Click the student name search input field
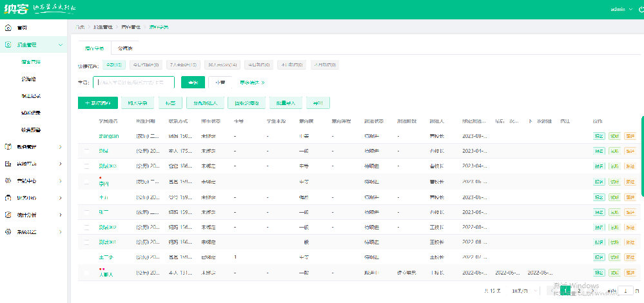The height and width of the screenshot is (303, 644). [134, 83]
